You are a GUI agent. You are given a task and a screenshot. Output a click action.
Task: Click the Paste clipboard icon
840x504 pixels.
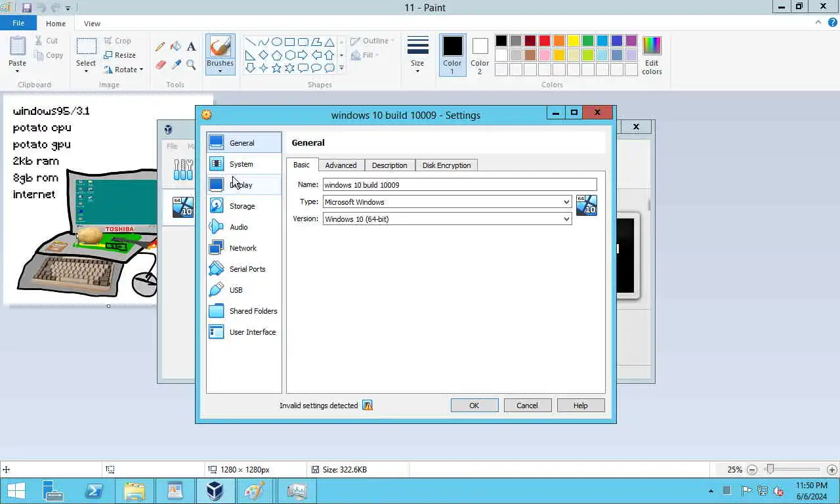click(18, 47)
